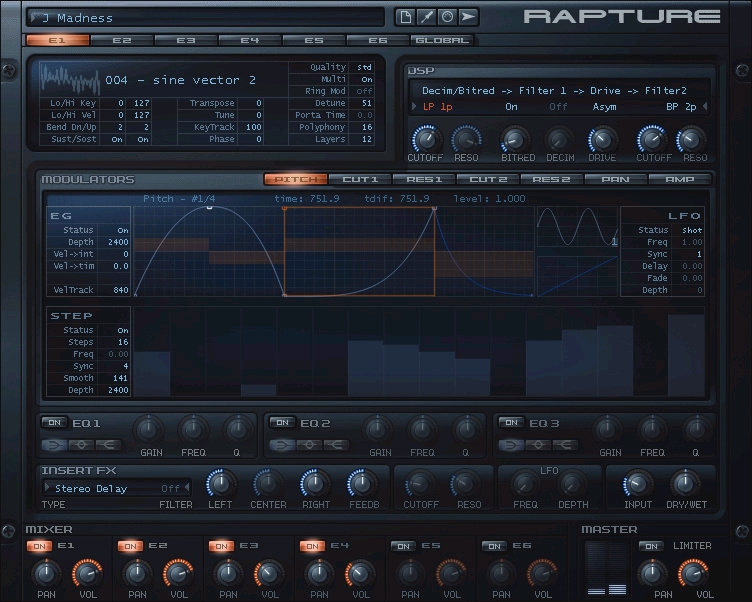Adjust the E1 VOL knob in mixer
Screen dimensions: 752x602
pyautogui.click(x=87, y=573)
